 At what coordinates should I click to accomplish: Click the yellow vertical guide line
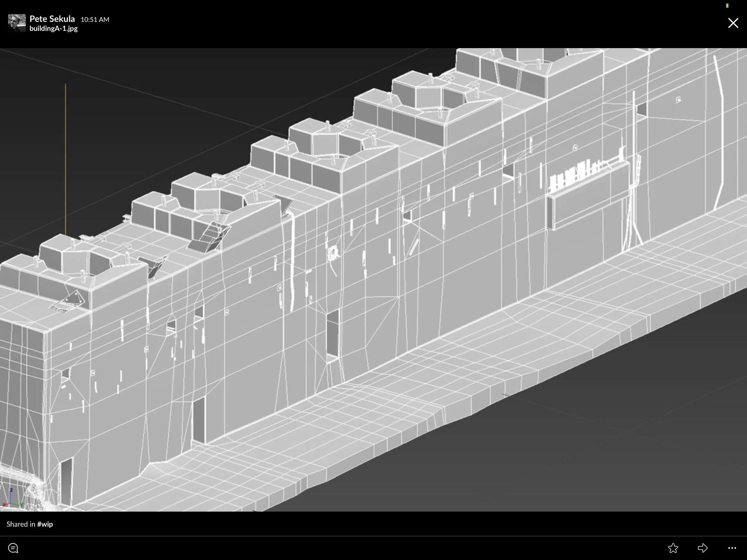(x=65, y=159)
